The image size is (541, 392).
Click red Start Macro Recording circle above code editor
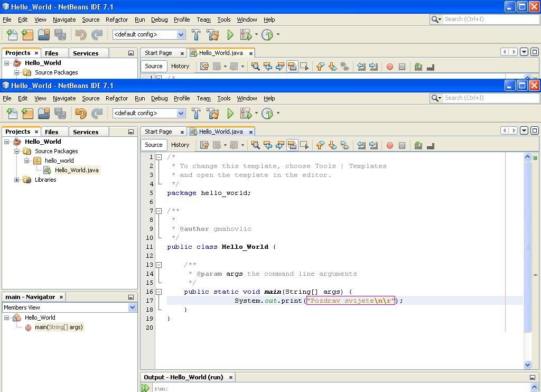coord(390,145)
